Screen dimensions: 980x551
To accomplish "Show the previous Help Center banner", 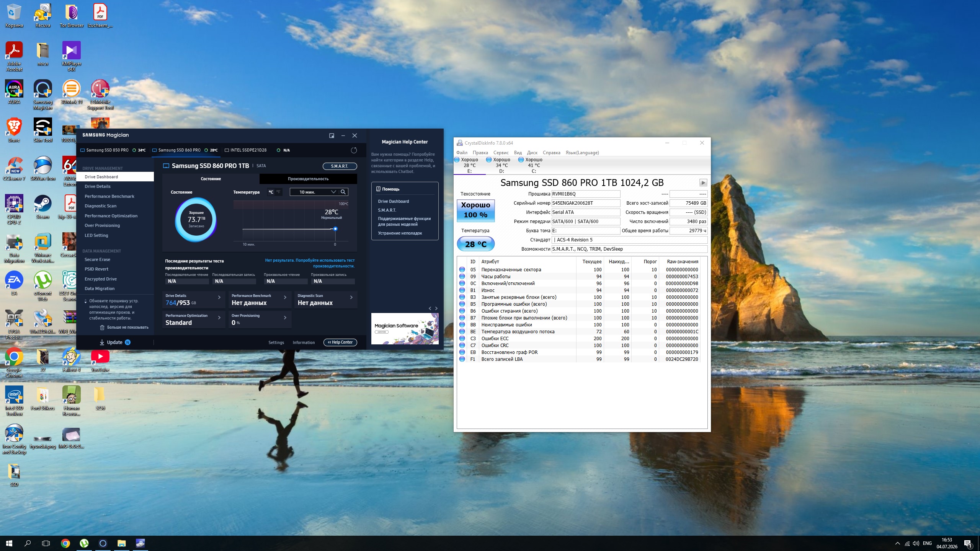I will pos(430,308).
